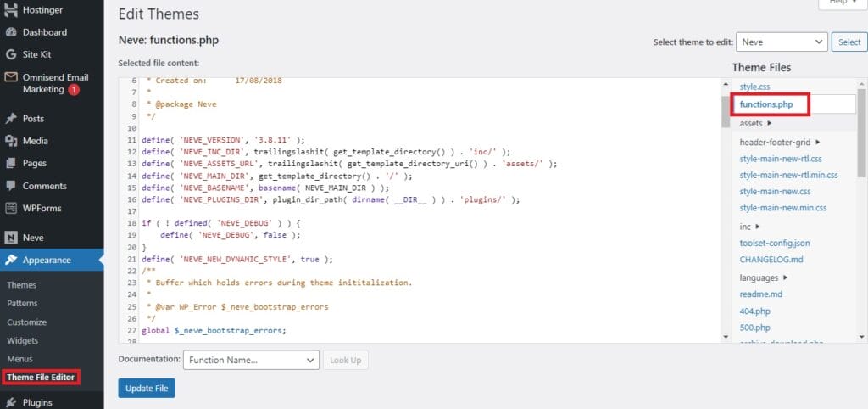
Task: Expand the inc folder
Action: tap(750, 226)
